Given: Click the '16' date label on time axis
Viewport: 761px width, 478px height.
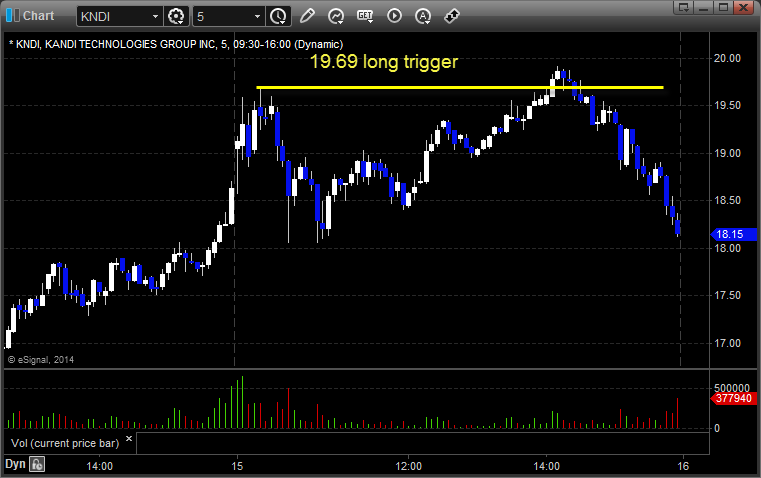Looking at the screenshot, I should click(683, 466).
